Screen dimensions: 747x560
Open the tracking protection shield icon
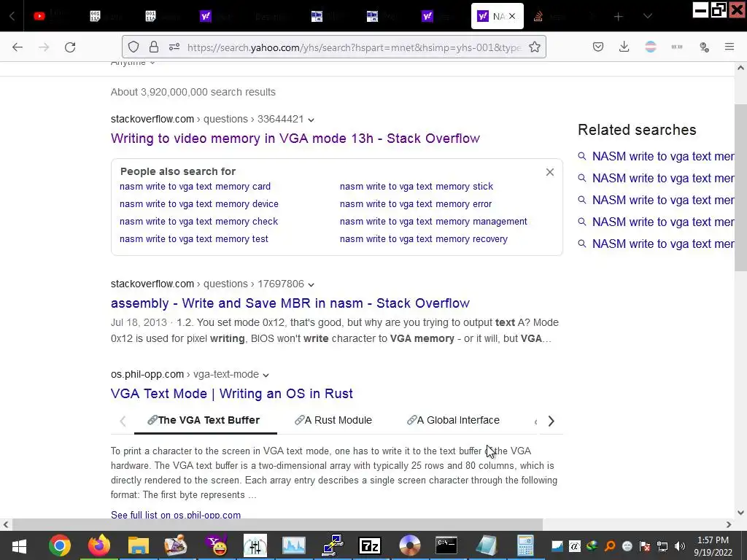pyautogui.click(x=133, y=47)
